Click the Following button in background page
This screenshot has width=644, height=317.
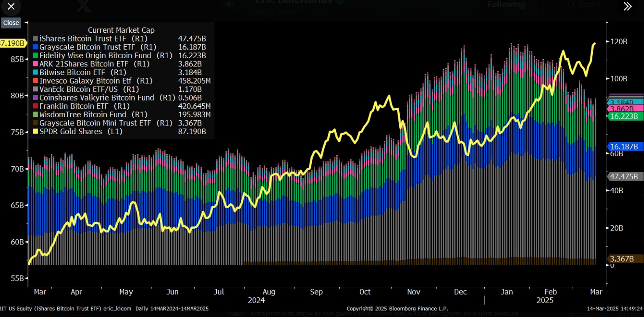(x=506, y=4)
